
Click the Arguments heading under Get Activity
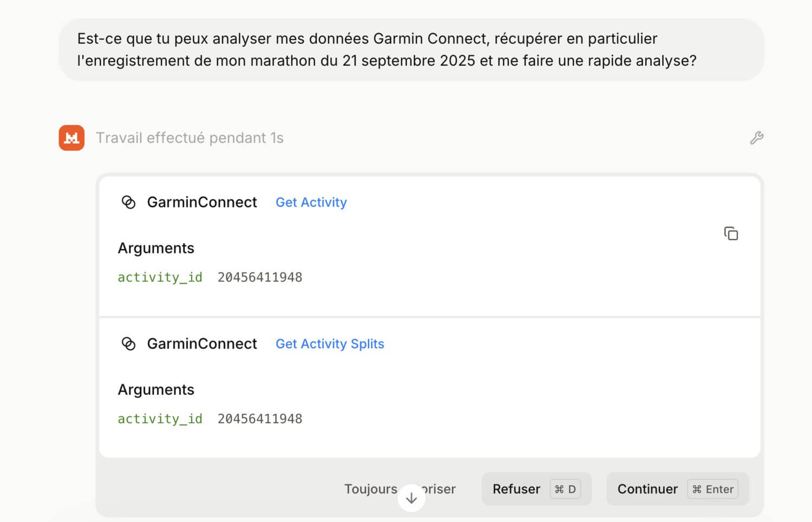156,248
